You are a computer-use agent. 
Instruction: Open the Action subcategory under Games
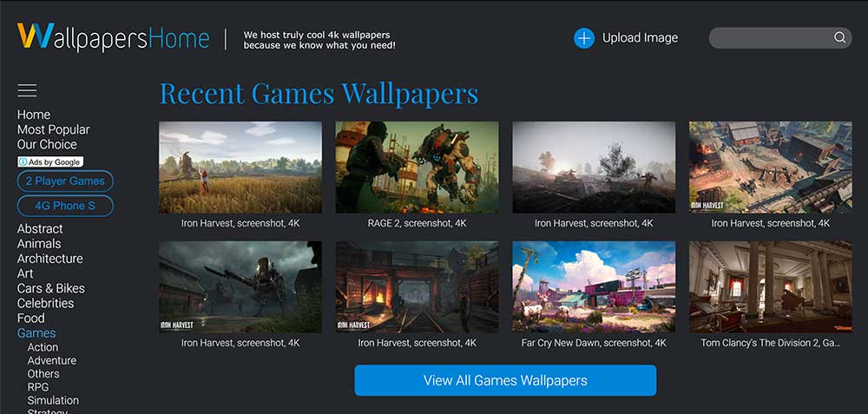tap(43, 347)
